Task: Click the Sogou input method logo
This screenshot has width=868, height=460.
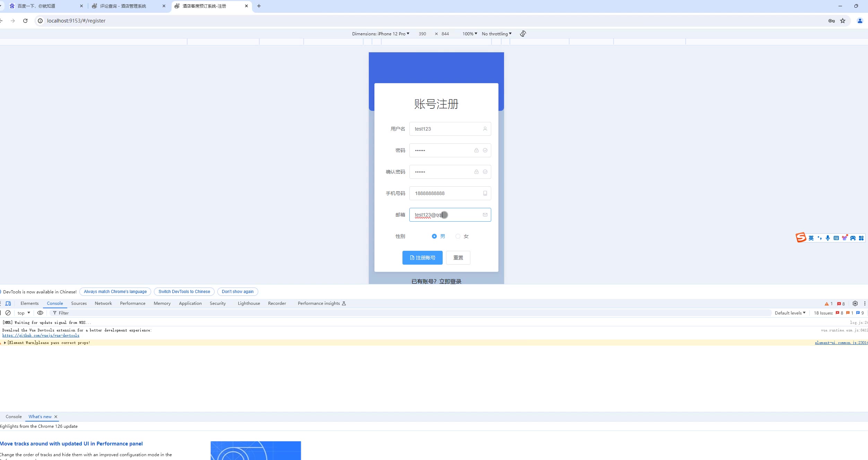Action: [x=800, y=238]
